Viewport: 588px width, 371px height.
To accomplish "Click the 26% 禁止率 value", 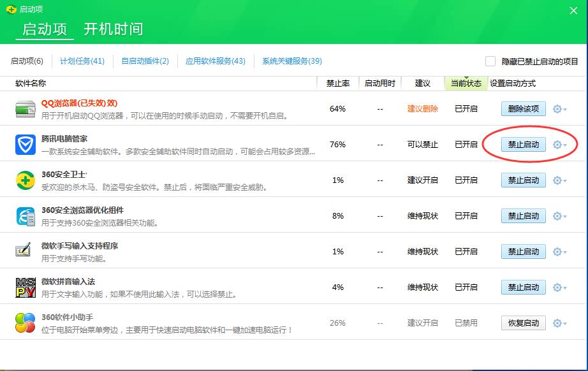I will (337, 323).
